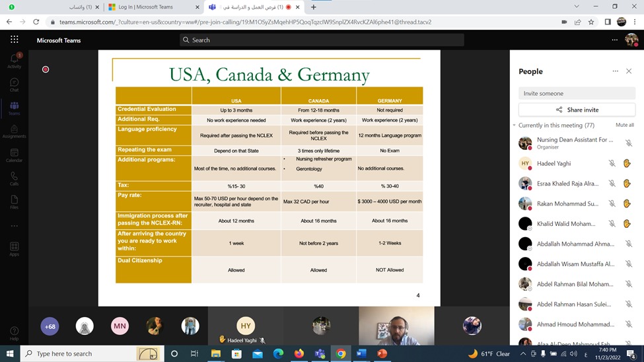The height and width of the screenshot is (362, 644).
Task: Open camera permission icon in address bar
Action: click(564, 22)
